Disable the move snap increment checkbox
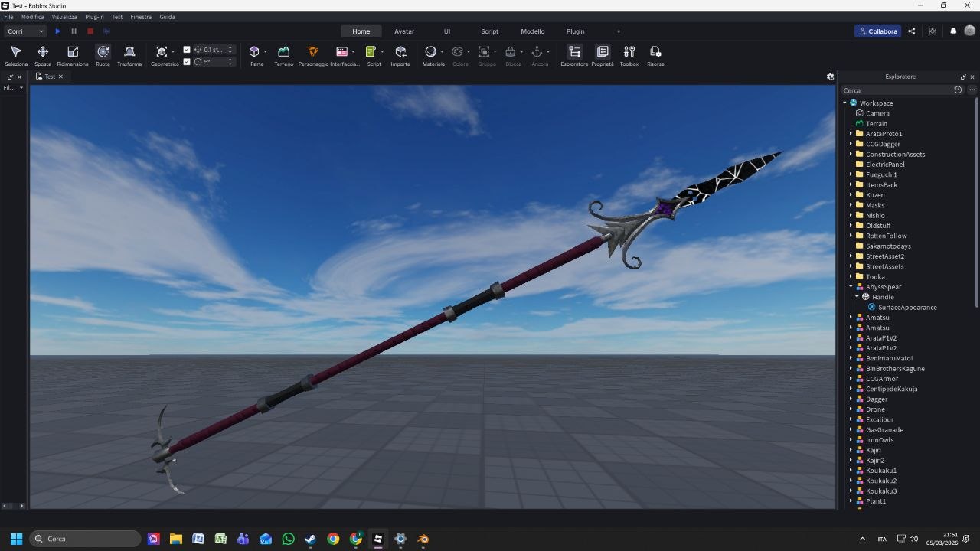Viewport: 980px width, 551px height. (x=187, y=49)
